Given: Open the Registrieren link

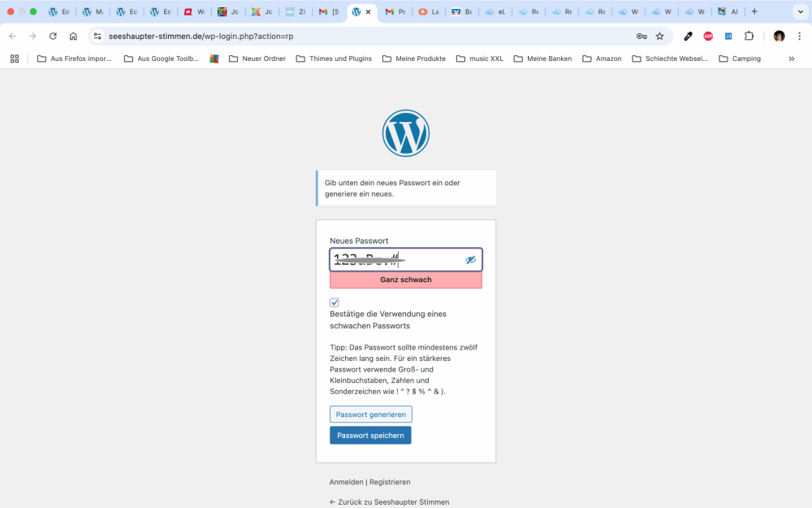Looking at the screenshot, I should click(390, 482).
